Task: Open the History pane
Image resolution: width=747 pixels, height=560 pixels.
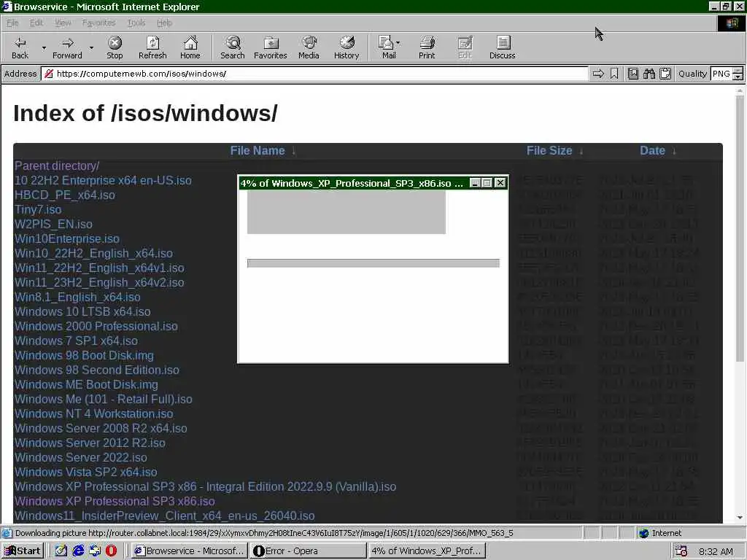Action: [347, 47]
